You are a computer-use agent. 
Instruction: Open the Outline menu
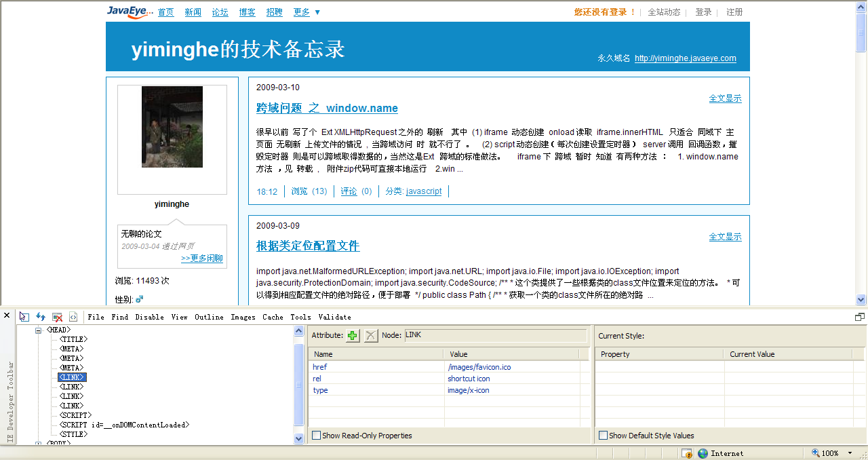coord(209,317)
